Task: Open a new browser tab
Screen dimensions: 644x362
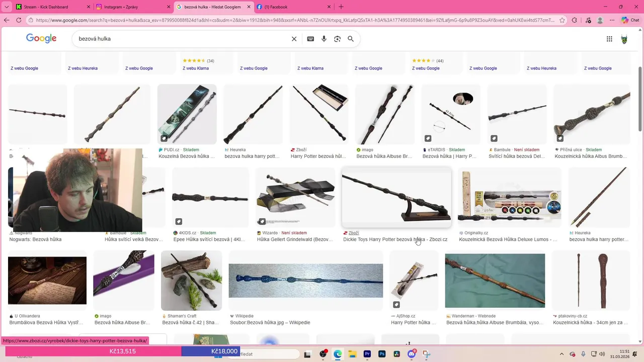Action: [x=341, y=7]
